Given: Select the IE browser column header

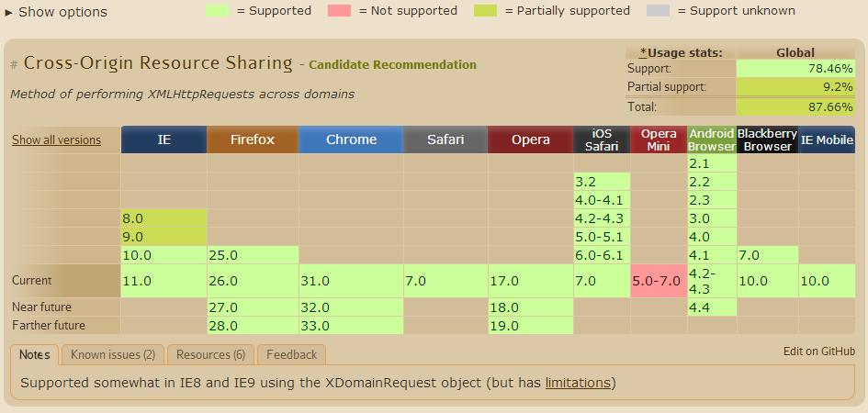Looking at the screenshot, I should (163, 140).
